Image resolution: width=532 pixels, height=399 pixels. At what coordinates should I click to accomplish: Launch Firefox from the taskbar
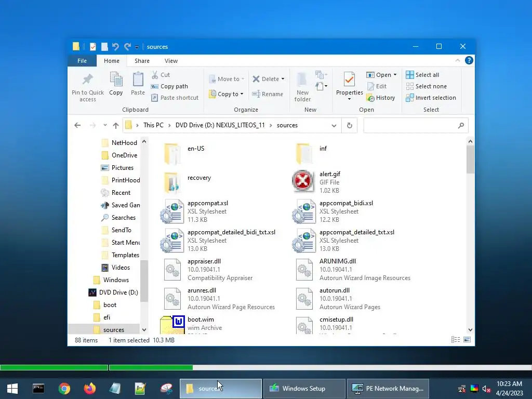pos(89,389)
